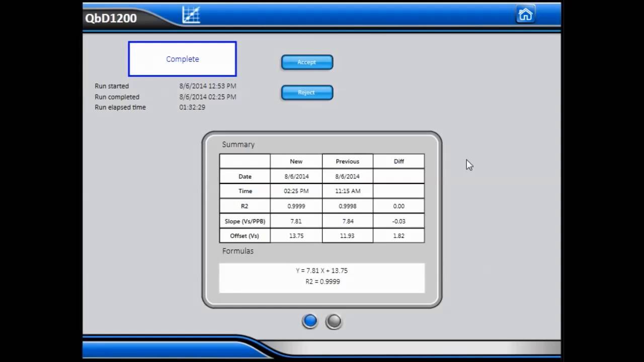Select previous time value 11:15 AM
The image size is (644, 362).
pyautogui.click(x=348, y=191)
